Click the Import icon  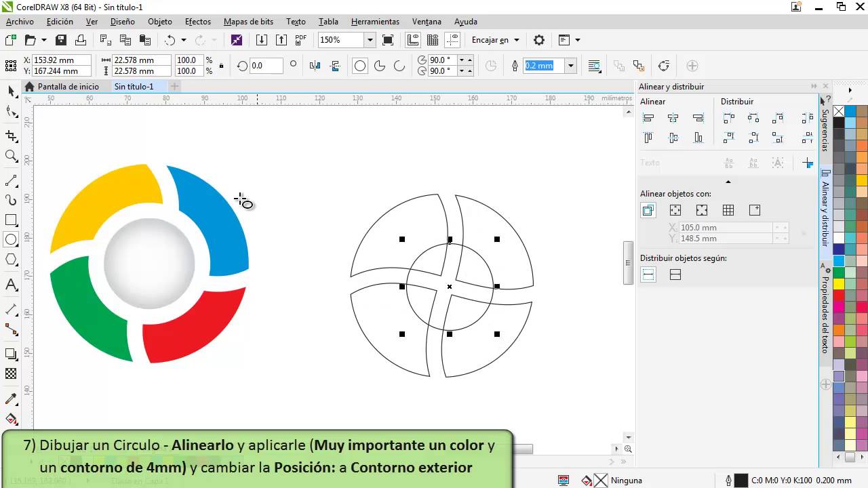tap(262, 40)
